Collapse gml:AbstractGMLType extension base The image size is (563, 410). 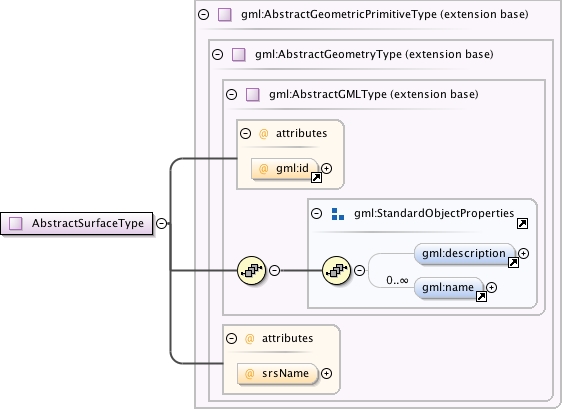(x=232, y=94)
